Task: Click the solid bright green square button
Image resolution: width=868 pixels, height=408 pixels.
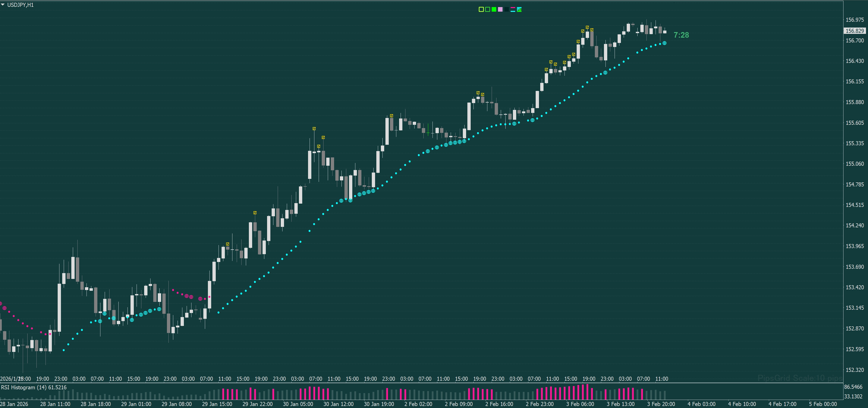Action: (x=494, y=9)
